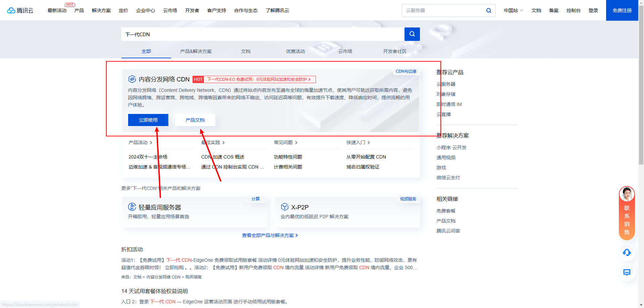The image size is (644, 308).
Task: Open the Tencent Cloud logo homepage
Action: [x=20, y=10]
